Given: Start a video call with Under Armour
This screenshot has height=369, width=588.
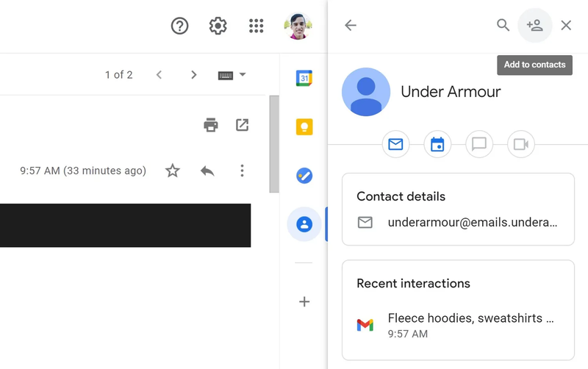Looking at the screenshot, I should [521, 144].
